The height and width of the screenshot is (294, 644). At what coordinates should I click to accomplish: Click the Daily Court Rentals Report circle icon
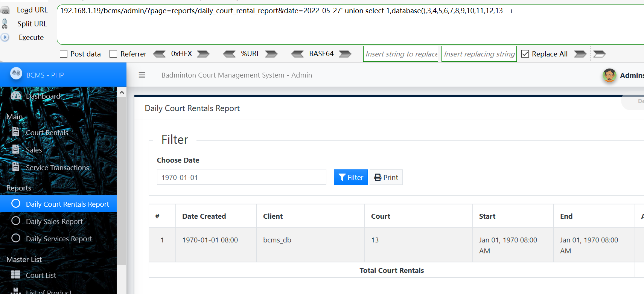(16, 204)
